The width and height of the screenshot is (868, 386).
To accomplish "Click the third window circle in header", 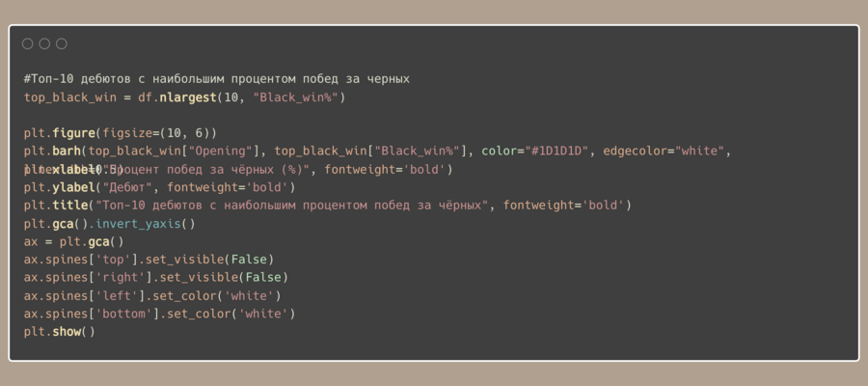I will coord(62,43).
